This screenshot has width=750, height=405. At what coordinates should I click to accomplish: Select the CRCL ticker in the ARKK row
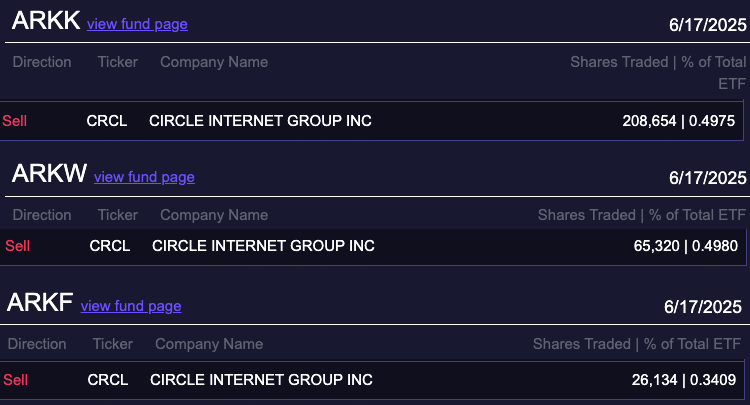107,121
